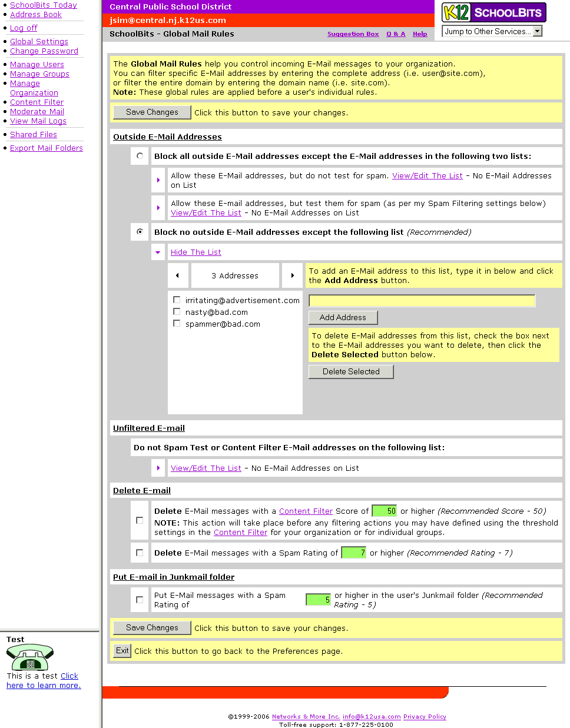Open Moderate Mail in sidebar
This screenshot has width=570, height=728.
37,111
